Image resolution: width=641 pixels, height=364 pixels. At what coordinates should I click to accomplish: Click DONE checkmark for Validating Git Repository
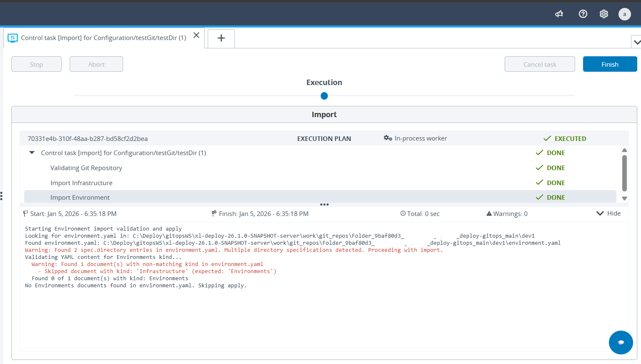(539, 168)
